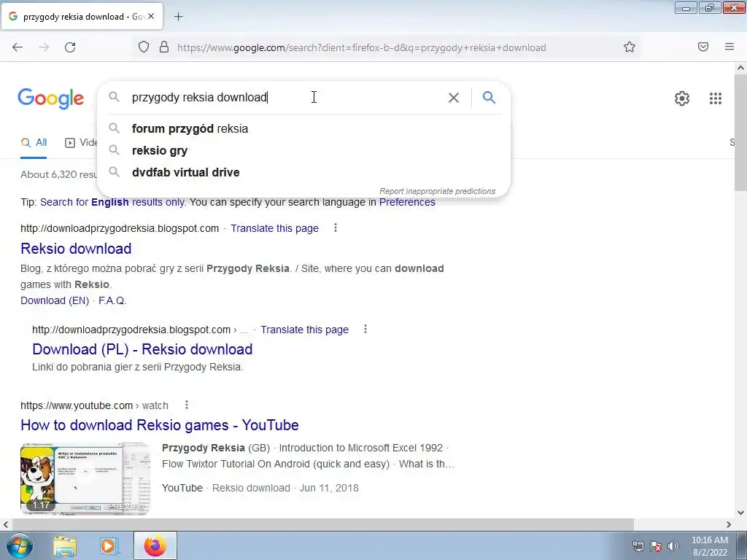Image resolution: width=747 pixels, height=560 pixels.
Task: Click Translate this page for Download (PL) result
Action: pos(304,330)
